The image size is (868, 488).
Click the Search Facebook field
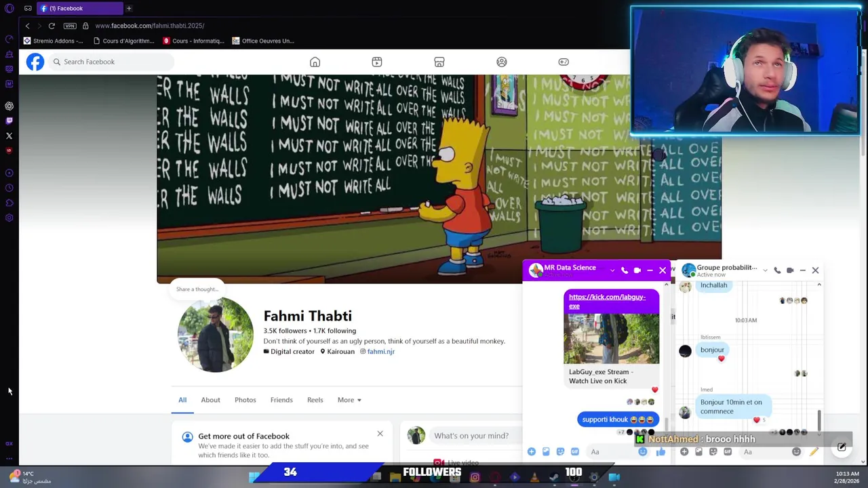coord(111,62)
